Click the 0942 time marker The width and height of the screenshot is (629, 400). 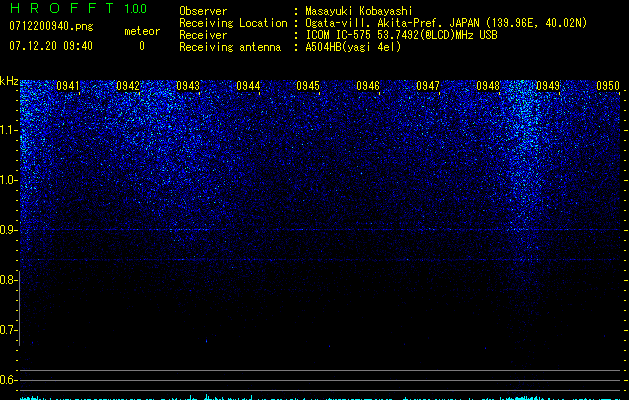[x=128, y=86]
